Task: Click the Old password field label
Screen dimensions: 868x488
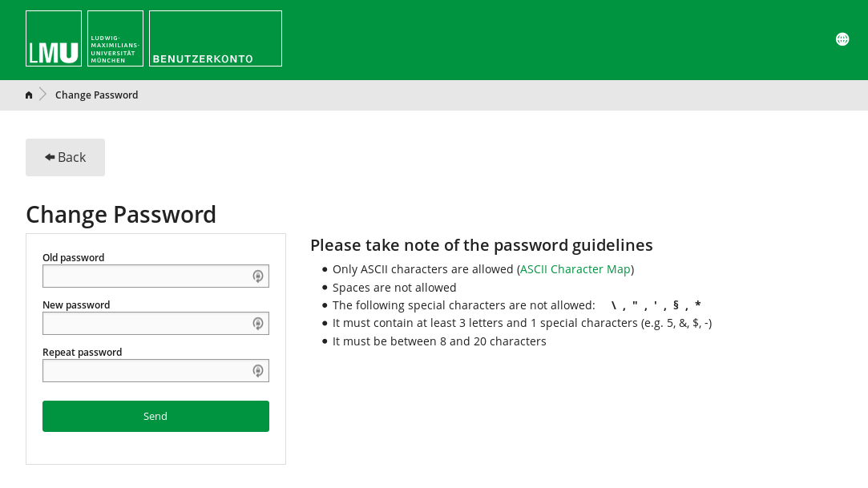Action: click(73, 257)
